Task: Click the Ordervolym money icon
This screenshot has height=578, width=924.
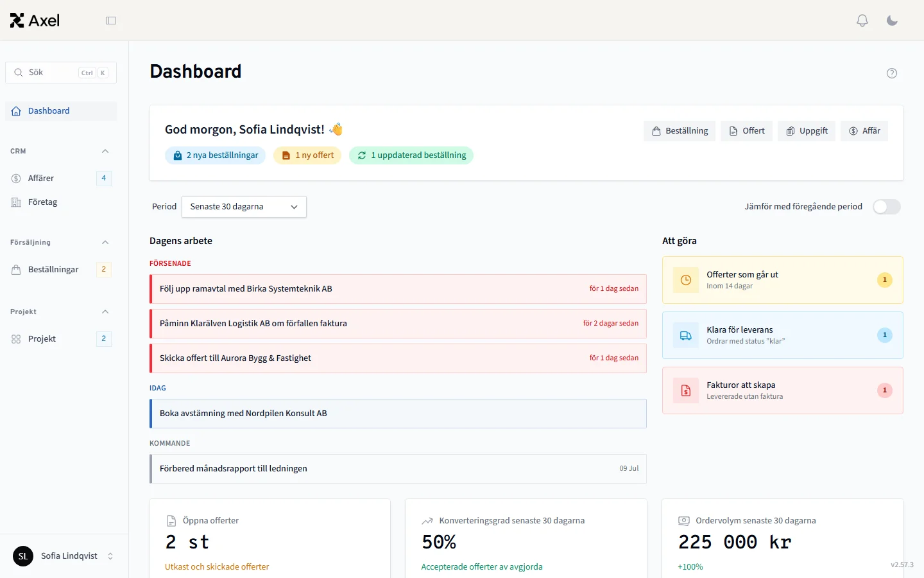Action: click(684, 521)
